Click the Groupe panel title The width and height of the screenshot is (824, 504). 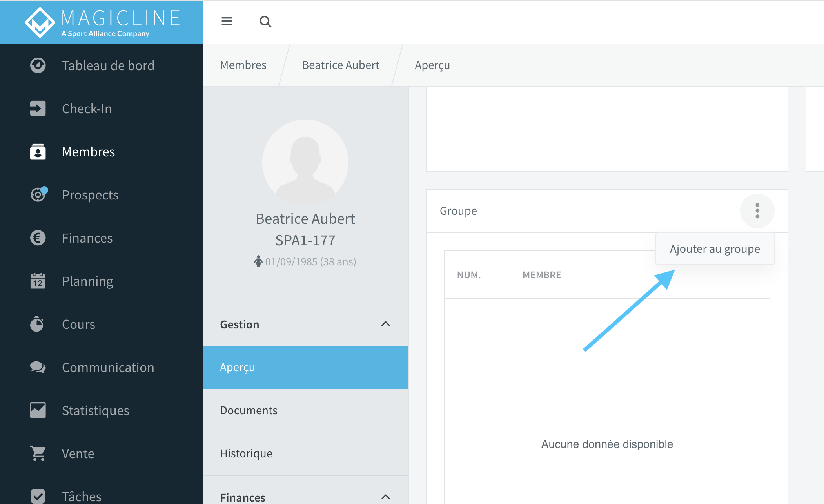click(x=458, y=211)
